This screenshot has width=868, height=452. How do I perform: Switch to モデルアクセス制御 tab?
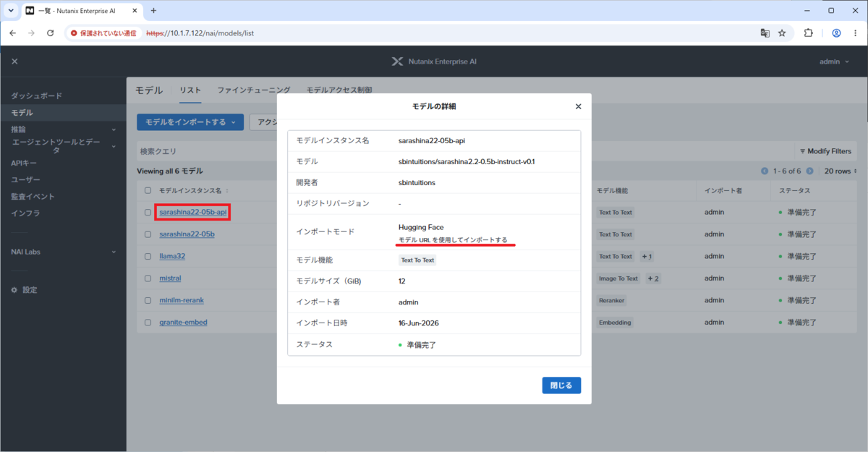339,90
